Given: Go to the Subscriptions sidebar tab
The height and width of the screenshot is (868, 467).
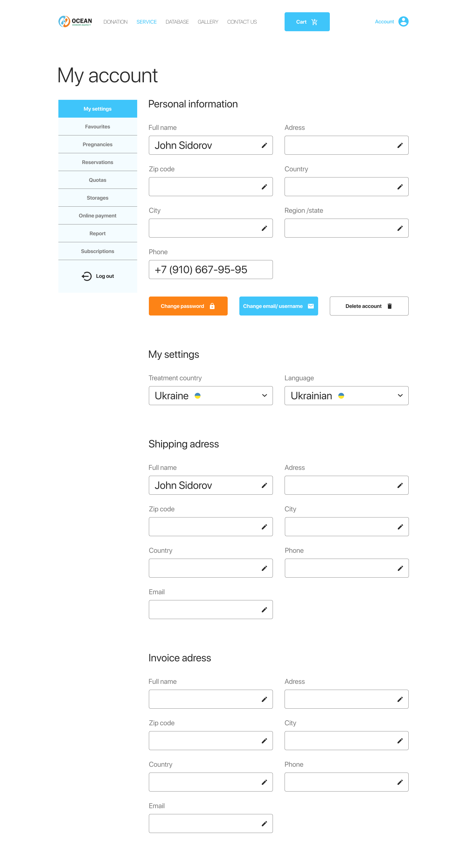Looking at the screenshot, I should pyautogui.click(x=97, y=251).
